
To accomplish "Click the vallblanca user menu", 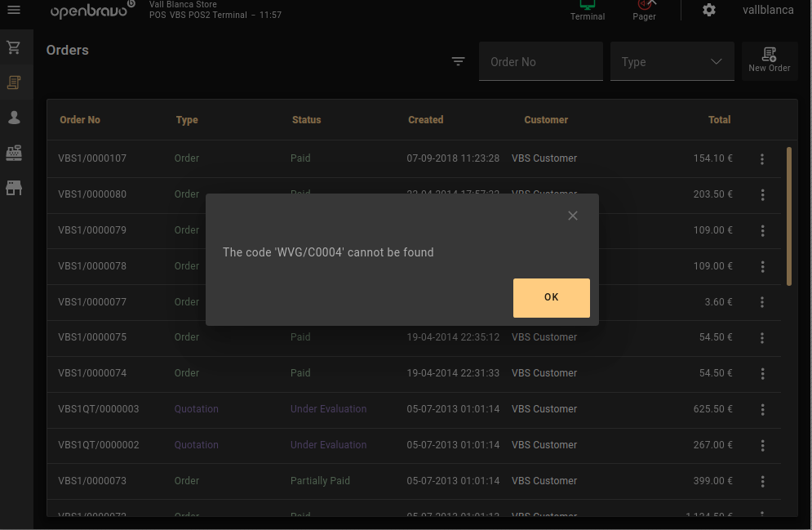I will (767, 11).
